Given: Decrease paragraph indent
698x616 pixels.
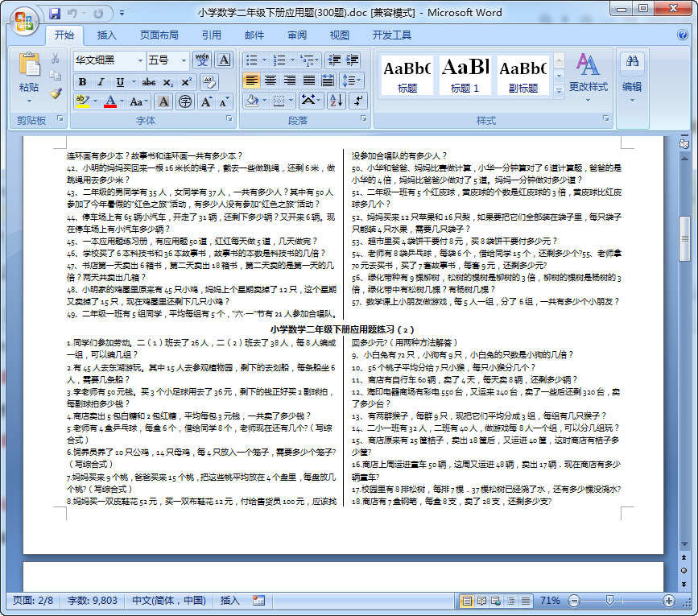Looking at the screenshot, I should (x=334, y=60).
